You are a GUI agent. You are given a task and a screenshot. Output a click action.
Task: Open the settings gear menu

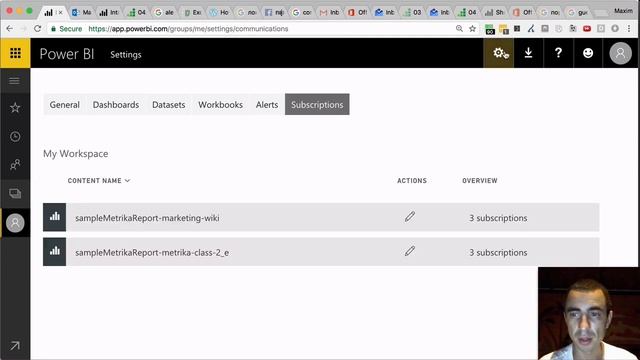(x=499, y=53)
